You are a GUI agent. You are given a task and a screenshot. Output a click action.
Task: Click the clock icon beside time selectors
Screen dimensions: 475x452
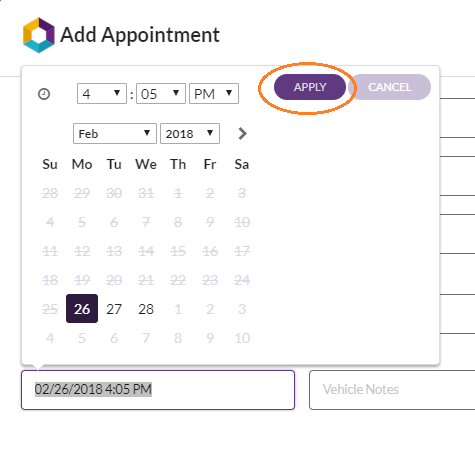click(x=44, y=94)
